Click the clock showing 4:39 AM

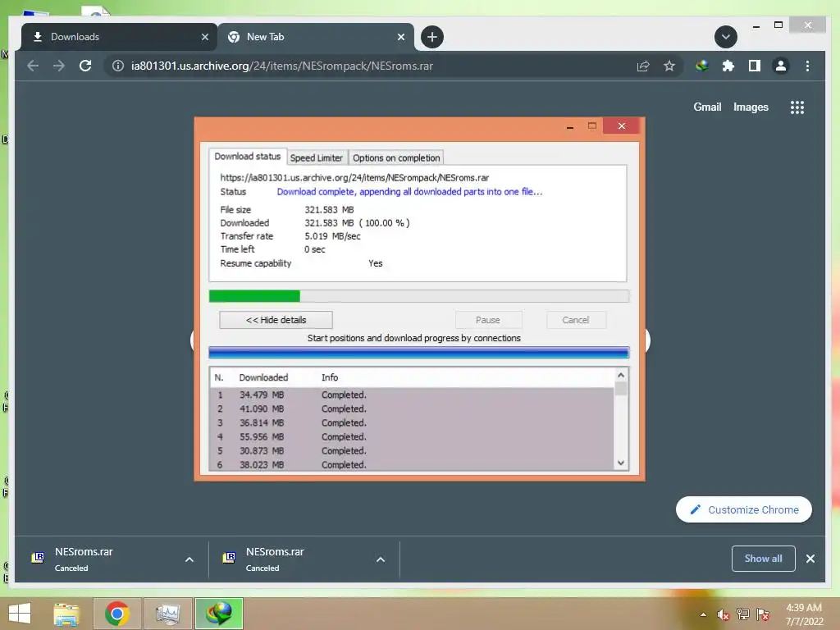click(804, 614)
